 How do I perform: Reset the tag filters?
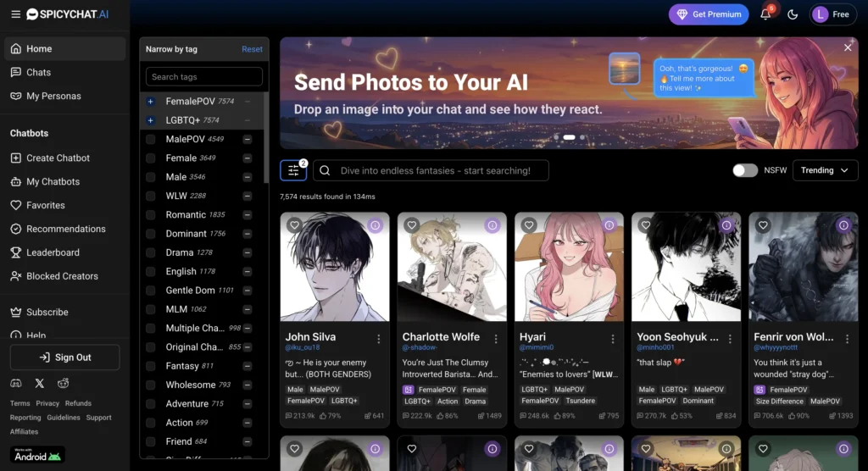[x=252, y=49]
